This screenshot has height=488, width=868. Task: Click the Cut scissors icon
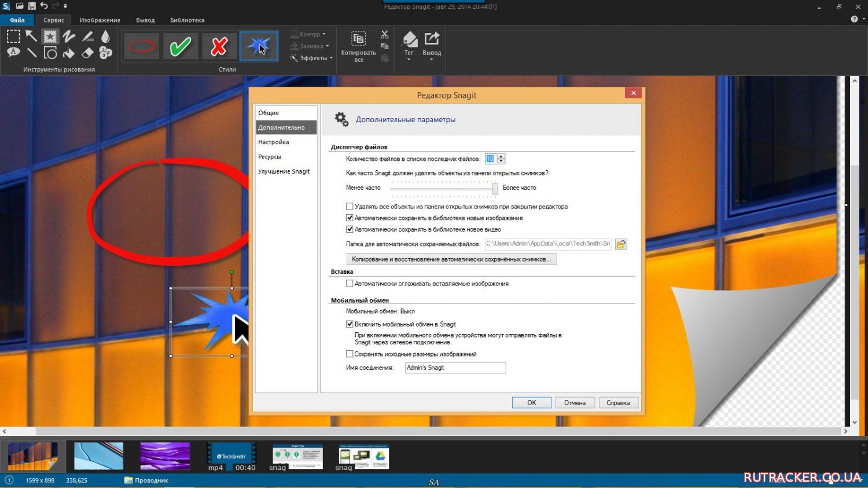385,35
